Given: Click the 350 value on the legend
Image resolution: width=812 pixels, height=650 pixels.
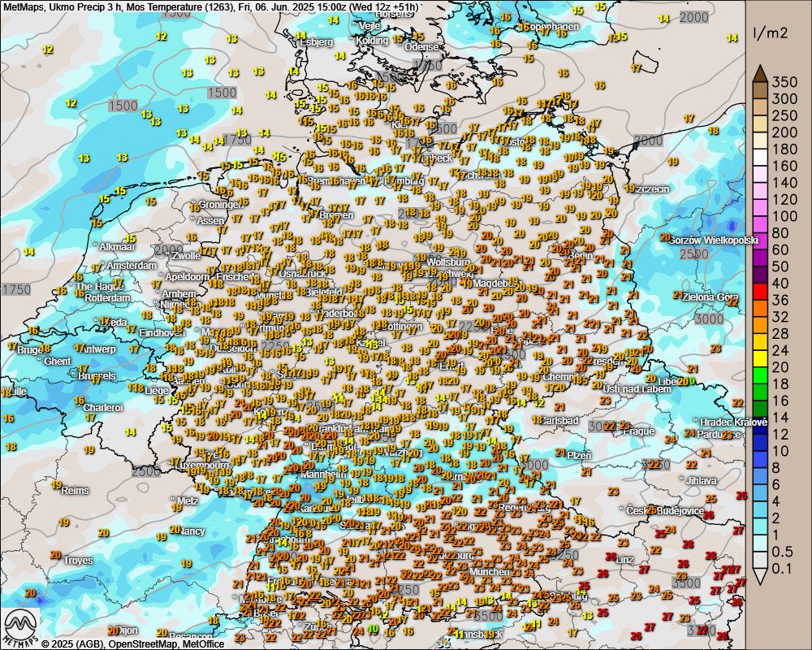Looking at the screenshot, I should pyautogui.click(x=784, y=81).
